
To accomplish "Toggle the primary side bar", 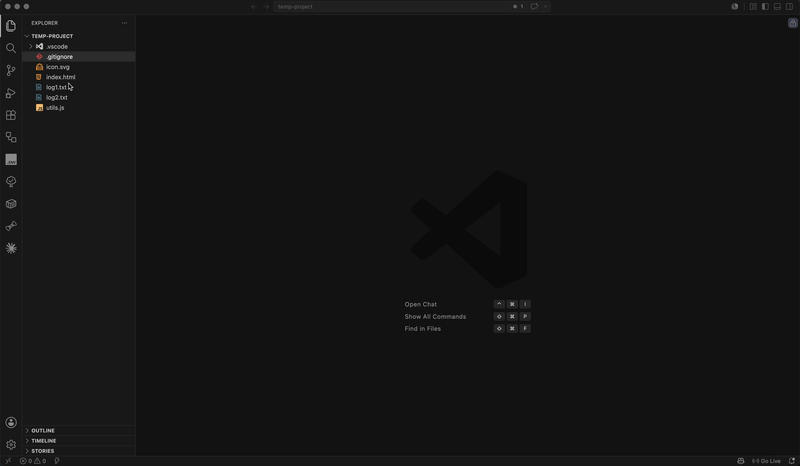I will coord(765,7).
